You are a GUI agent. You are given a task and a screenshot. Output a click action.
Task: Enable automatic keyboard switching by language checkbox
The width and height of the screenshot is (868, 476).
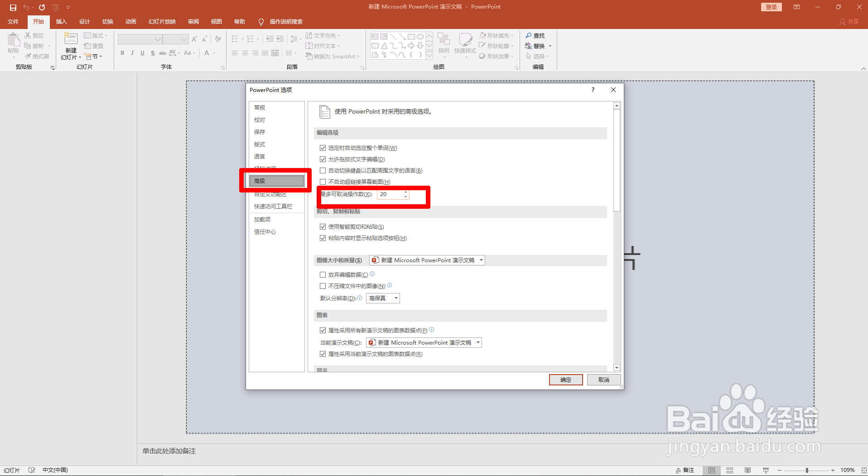[x=323, y=171]
